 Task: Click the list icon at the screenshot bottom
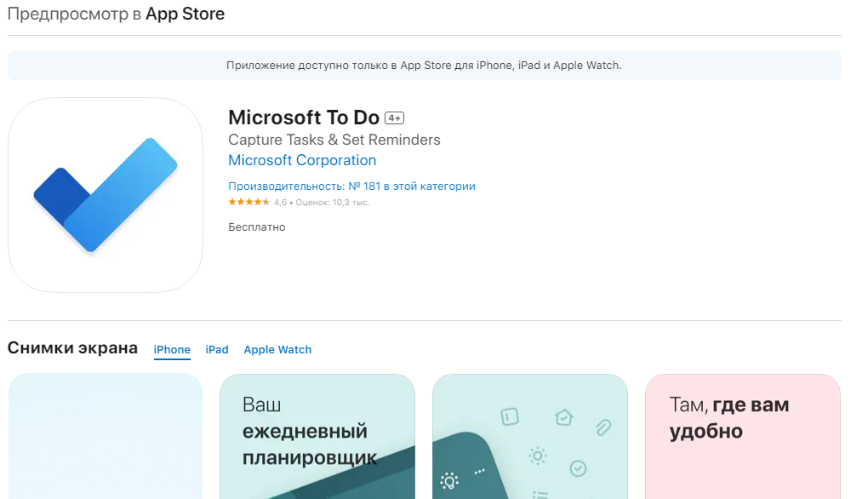click(x=540, y=495)
